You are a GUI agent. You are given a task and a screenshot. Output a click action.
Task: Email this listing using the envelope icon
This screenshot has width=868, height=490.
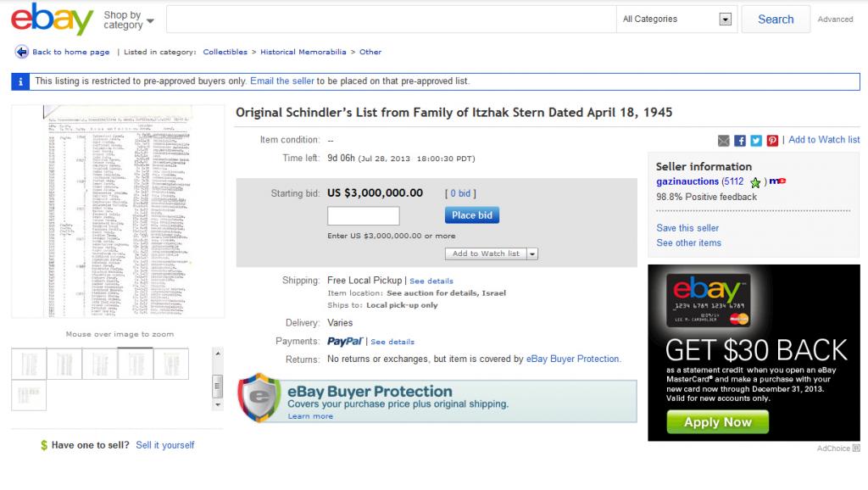(x=723, y=140)
